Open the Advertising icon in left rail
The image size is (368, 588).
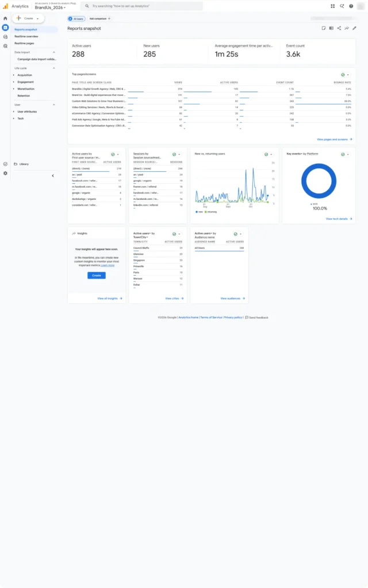click(x=5, y=46)
